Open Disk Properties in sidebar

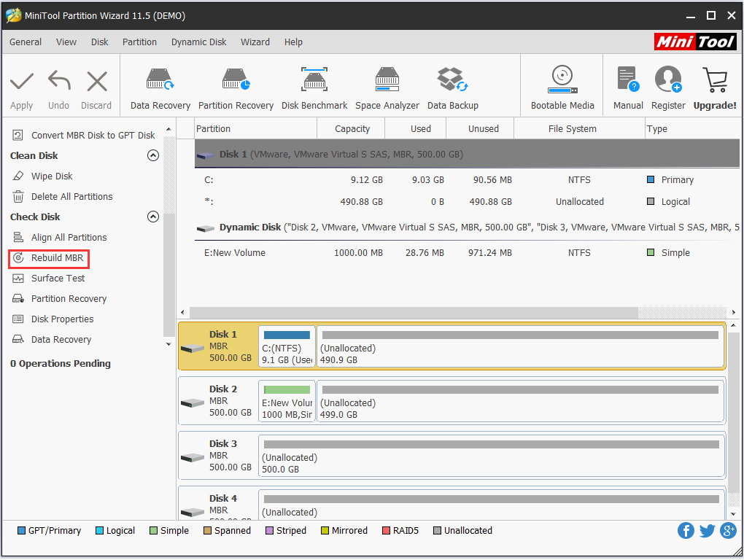point(53,319)
